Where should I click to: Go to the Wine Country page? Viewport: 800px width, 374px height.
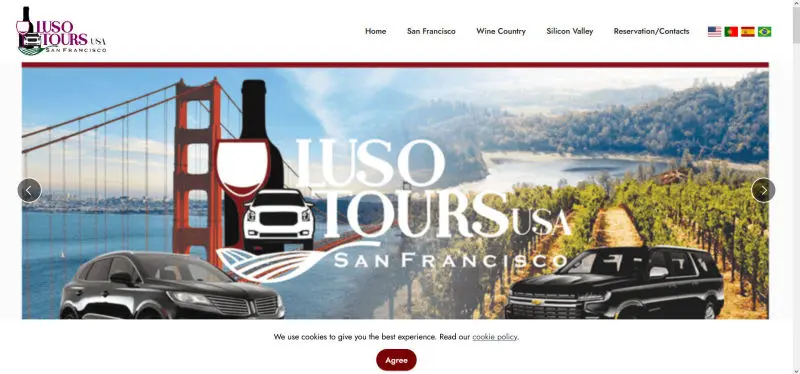point(501,31)
